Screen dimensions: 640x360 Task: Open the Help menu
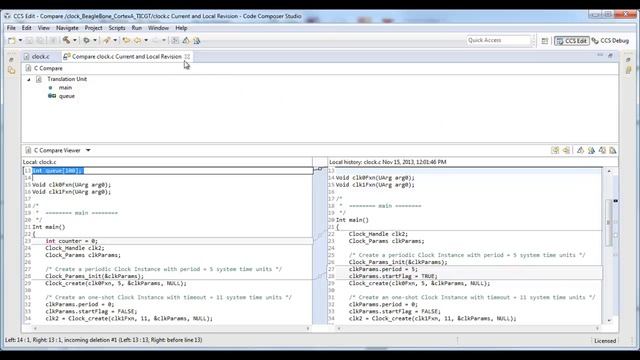click(x=181, y=28)
